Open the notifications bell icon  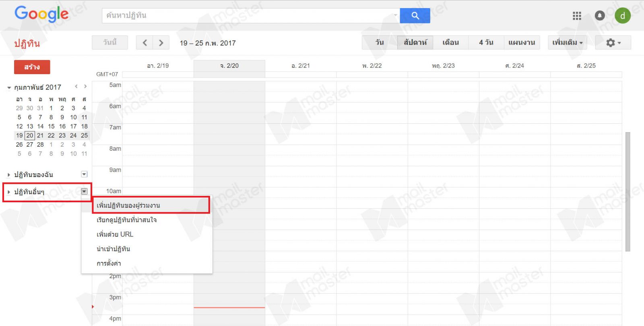click(600, 16)
